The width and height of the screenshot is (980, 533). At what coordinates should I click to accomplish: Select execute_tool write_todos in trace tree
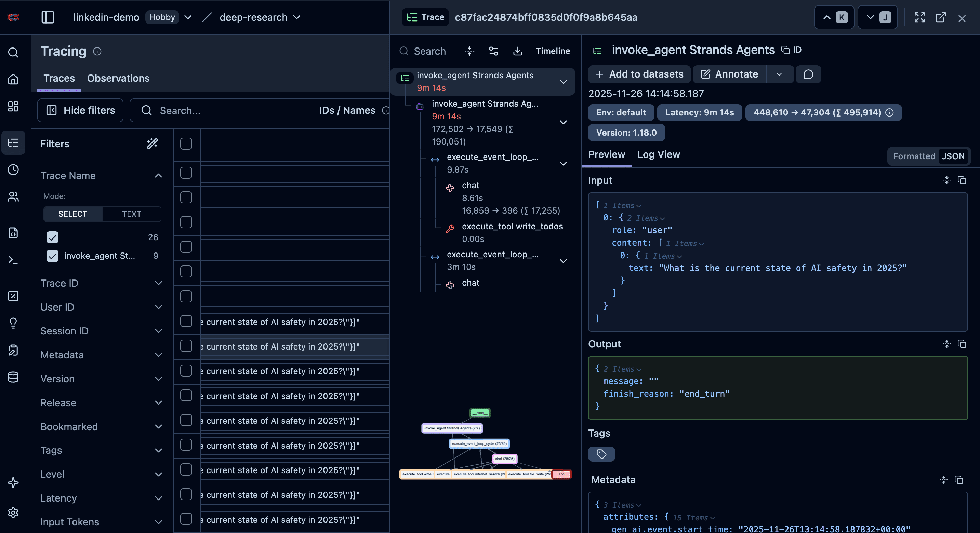coord(512,226)
